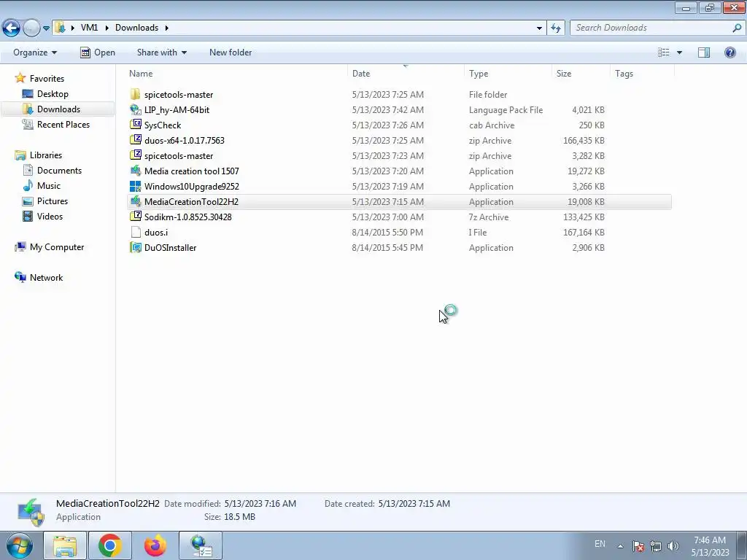Open the Documents library
Screen dimensions: 747x560
coord(52,170)
